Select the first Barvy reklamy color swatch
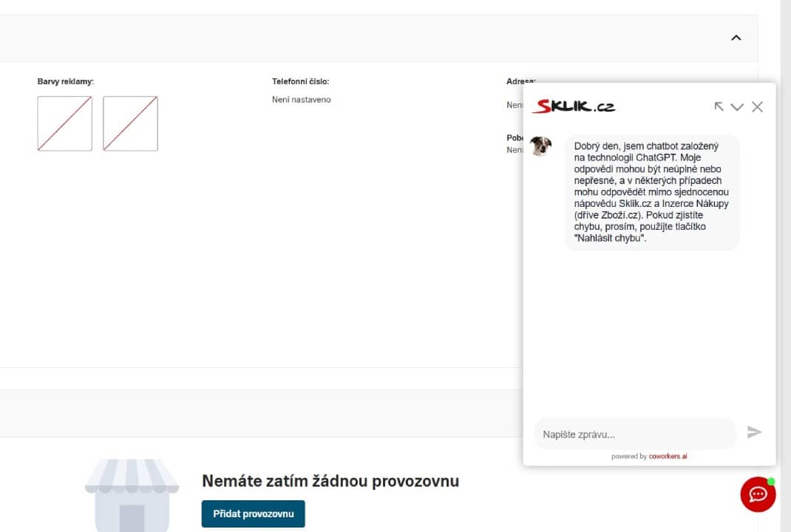This screenshot has height=532, width=791. click(x=65, y=123)
